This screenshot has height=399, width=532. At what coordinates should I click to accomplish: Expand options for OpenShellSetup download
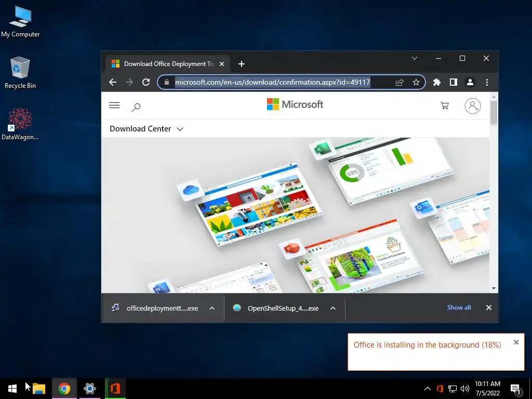click(333, 308)
